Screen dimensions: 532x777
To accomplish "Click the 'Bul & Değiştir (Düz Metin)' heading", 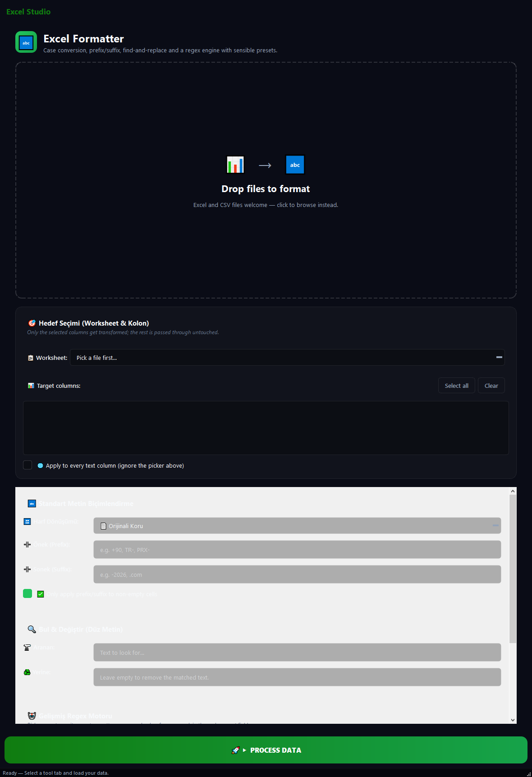I will (81, 629).
